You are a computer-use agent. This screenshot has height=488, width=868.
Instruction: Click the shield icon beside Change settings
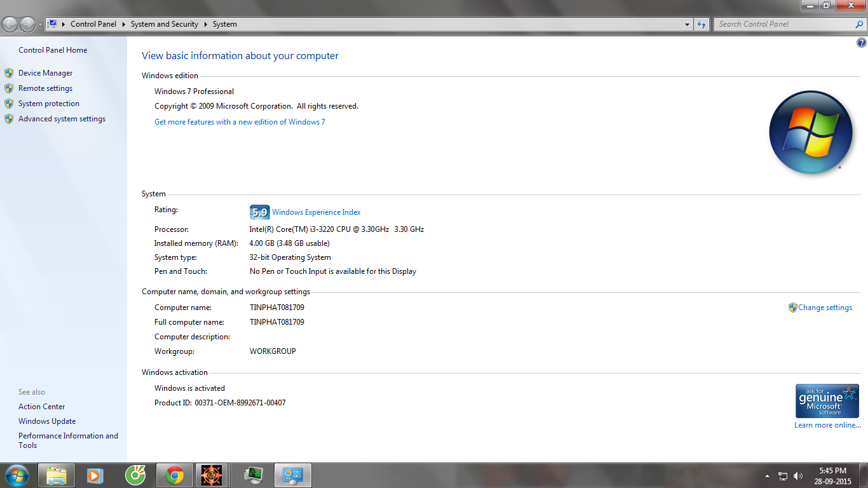tap(792, 308)
